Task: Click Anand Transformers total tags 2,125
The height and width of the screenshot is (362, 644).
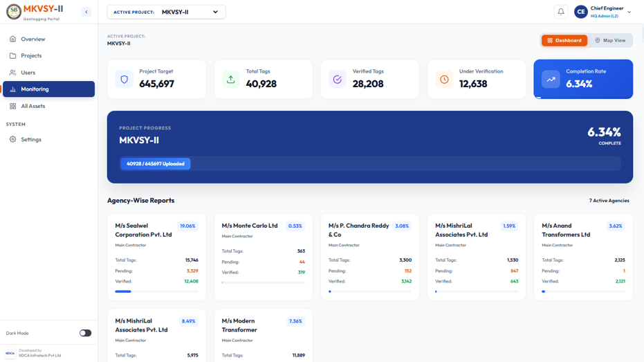Action: click(620, 260)
